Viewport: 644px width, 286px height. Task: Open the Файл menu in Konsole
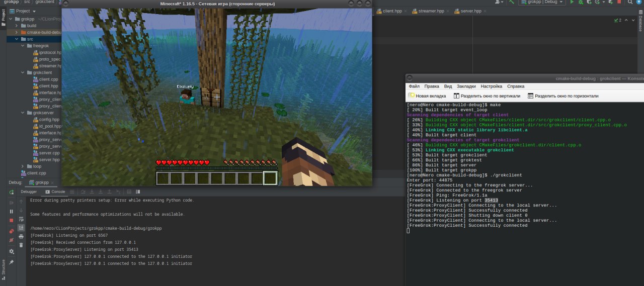click(415, 86)
